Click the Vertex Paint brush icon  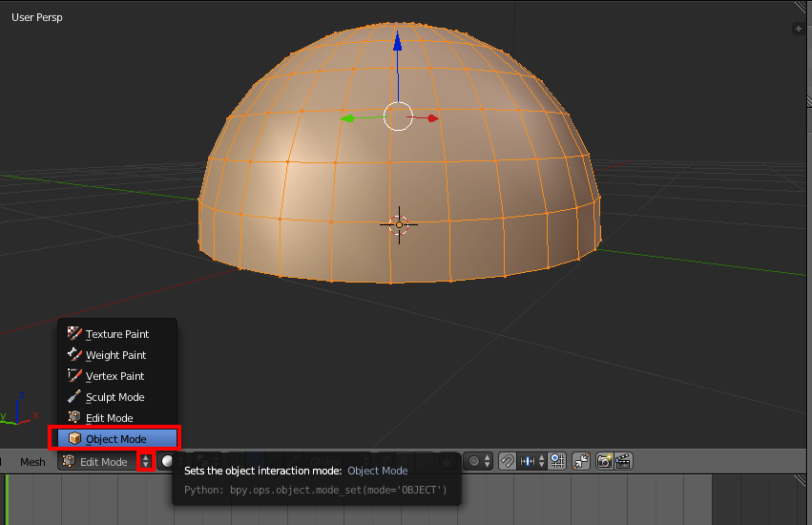74,375
